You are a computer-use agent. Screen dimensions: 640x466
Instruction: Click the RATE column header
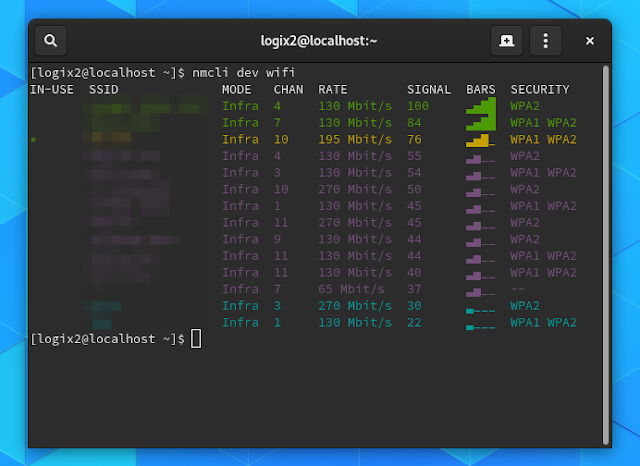(x=333, y=89)
